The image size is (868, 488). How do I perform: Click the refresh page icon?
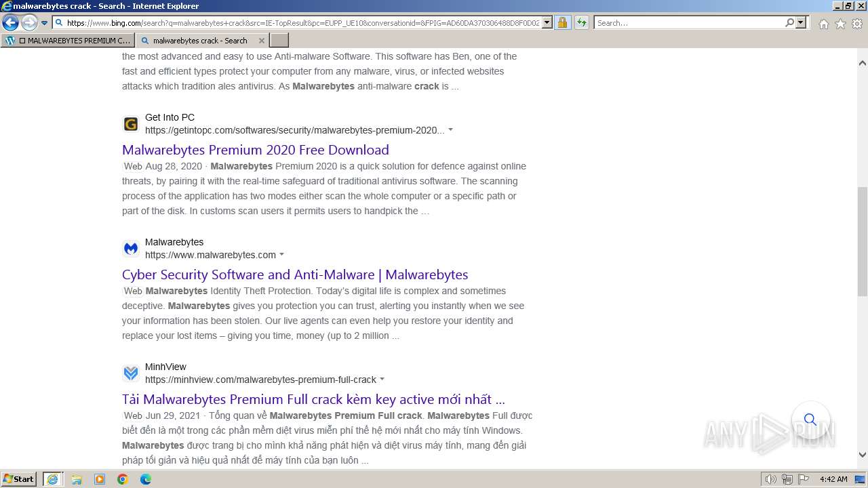point(581,23)
